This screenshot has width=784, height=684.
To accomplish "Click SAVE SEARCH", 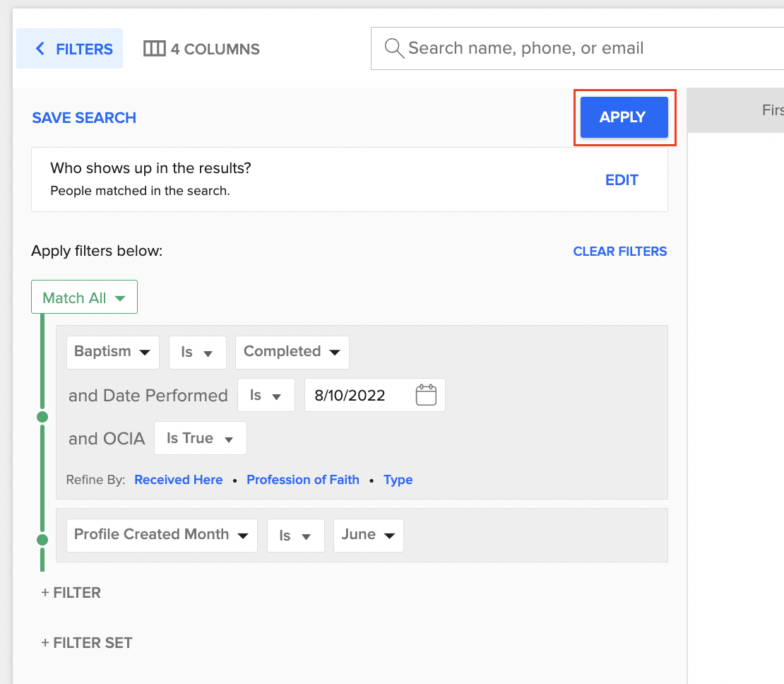I will click(84, 118).
